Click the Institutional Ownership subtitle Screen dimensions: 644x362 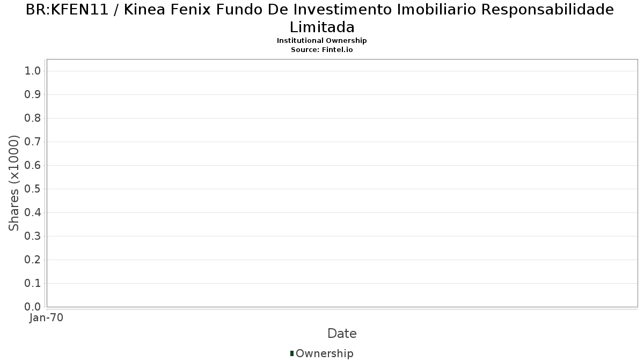322,41
